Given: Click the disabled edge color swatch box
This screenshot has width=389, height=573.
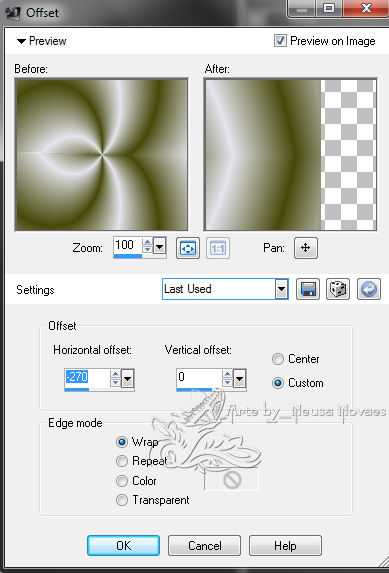Looking at the screenshot, I should coord(231,479).
